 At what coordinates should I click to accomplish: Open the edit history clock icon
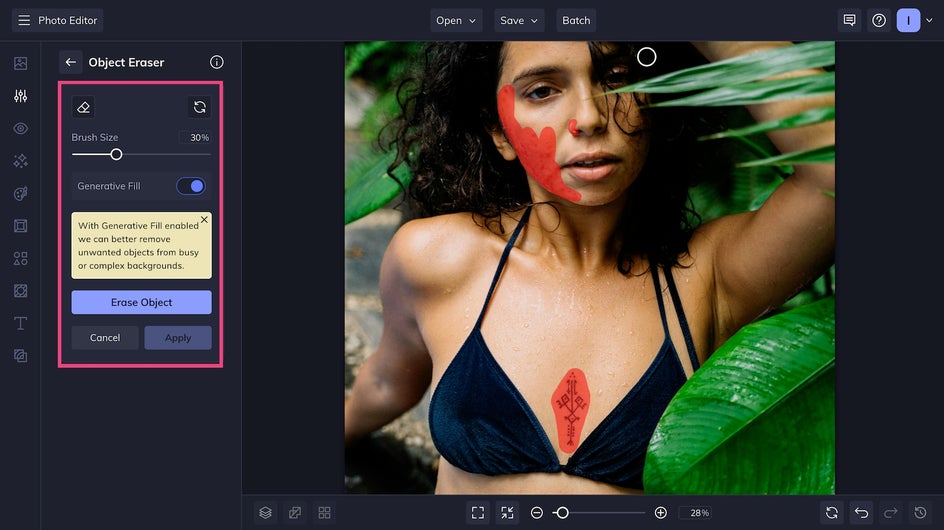click(x=921, y=513)
